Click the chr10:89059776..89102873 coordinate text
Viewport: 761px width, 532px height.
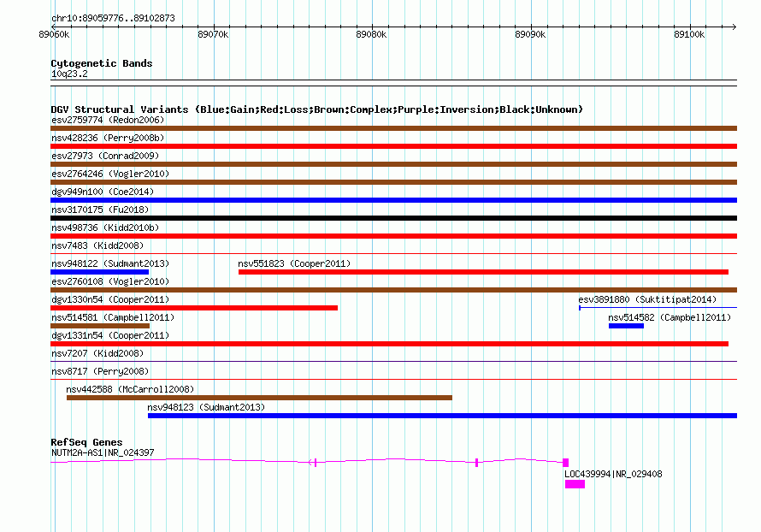(113, 18)
